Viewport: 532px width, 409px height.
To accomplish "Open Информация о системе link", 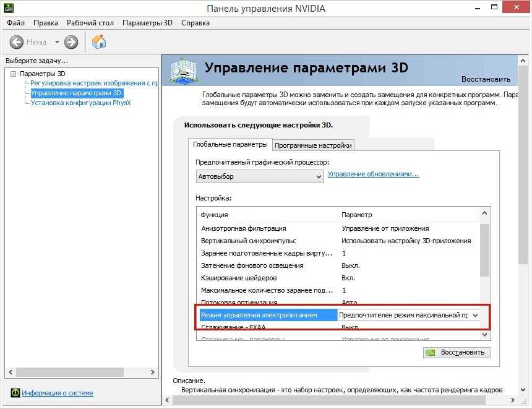I will tap(58, 393).
